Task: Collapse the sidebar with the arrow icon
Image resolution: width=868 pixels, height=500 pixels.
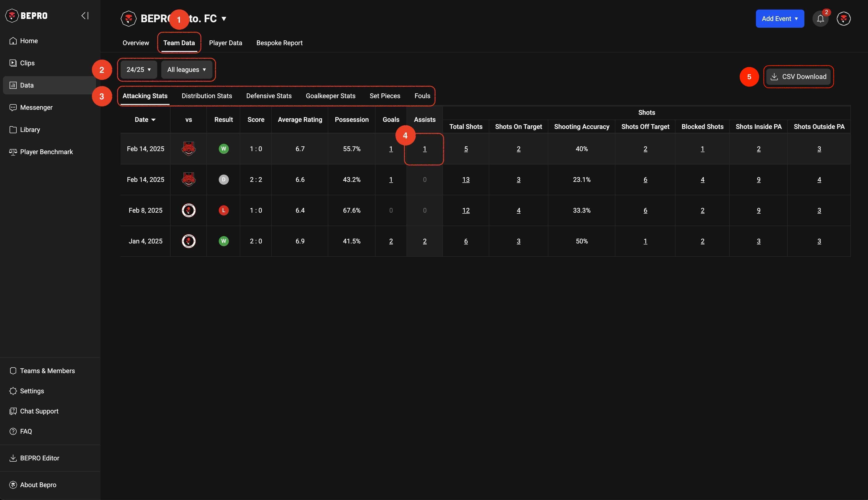Action: tap(85, 16)
